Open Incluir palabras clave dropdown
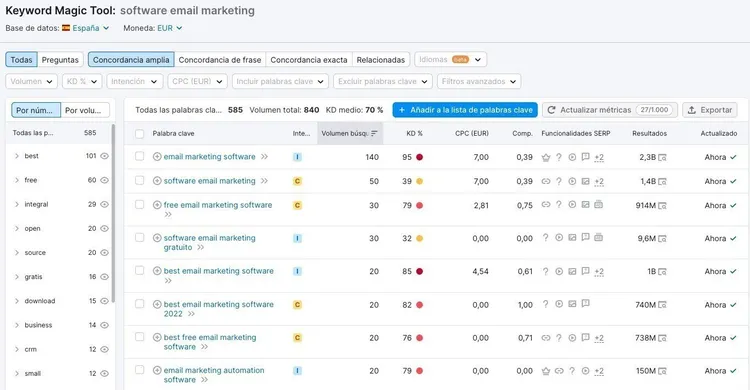This screenshot has width=750, height=390. (x=280, y=81)
